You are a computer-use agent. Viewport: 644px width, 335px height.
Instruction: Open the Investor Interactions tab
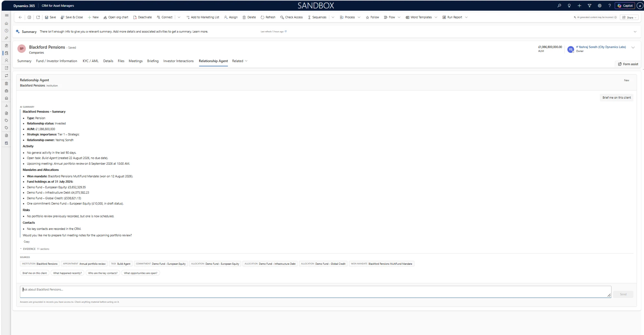coord(178,61)
